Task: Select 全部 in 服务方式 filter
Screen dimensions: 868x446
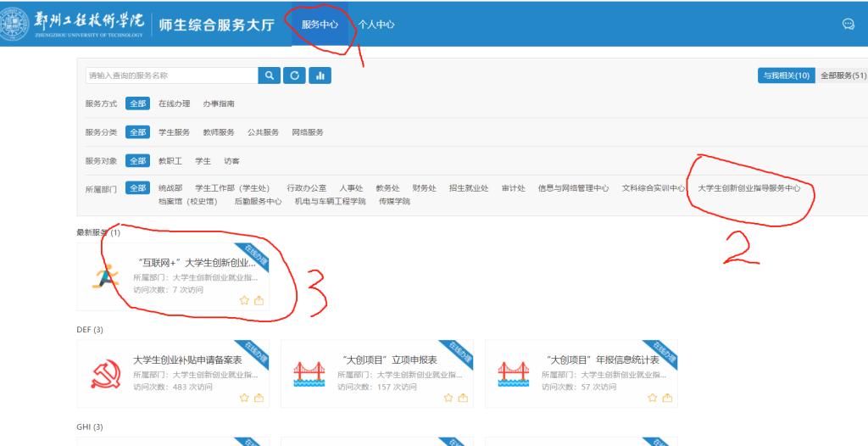Action: (x=138, y=103)
